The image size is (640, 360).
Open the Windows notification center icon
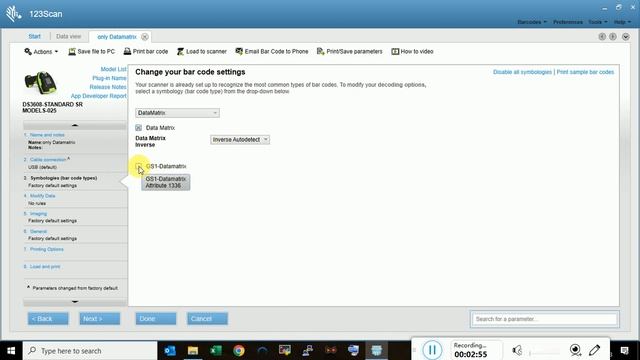coord(624,351)
